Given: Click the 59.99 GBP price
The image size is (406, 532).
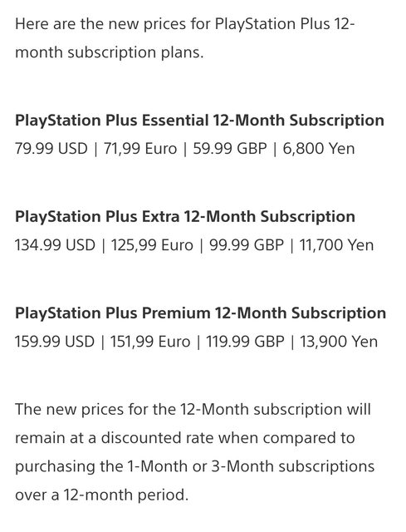Looking at the screenshot, I should tap(230, 149).
